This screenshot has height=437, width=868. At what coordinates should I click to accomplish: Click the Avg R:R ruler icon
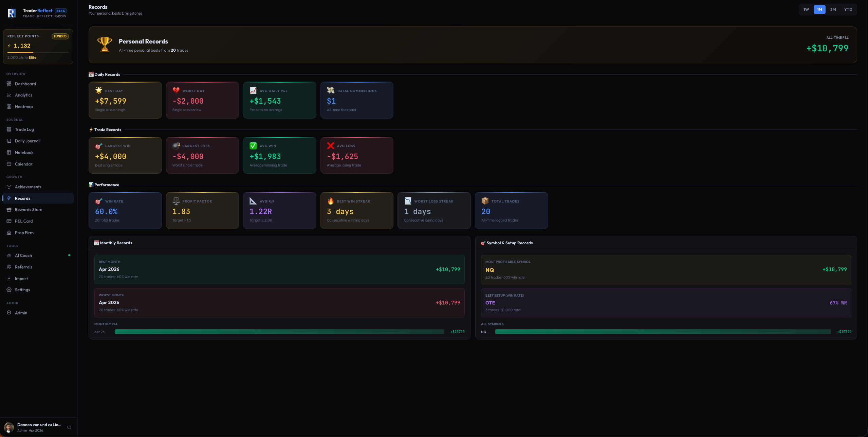pos(253,201)
